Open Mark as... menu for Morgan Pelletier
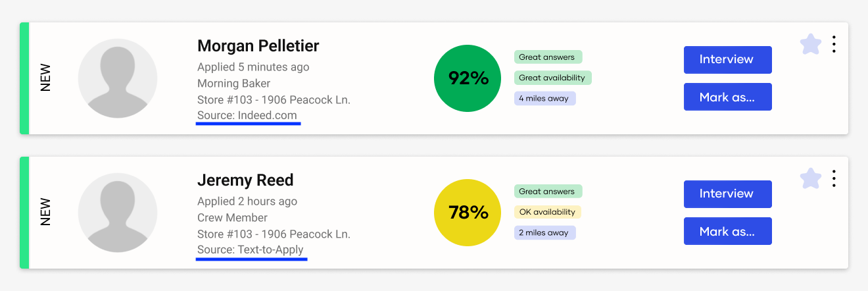Viewport: 868px width, 291px height. pyautogui.click(x=727, y=97)
